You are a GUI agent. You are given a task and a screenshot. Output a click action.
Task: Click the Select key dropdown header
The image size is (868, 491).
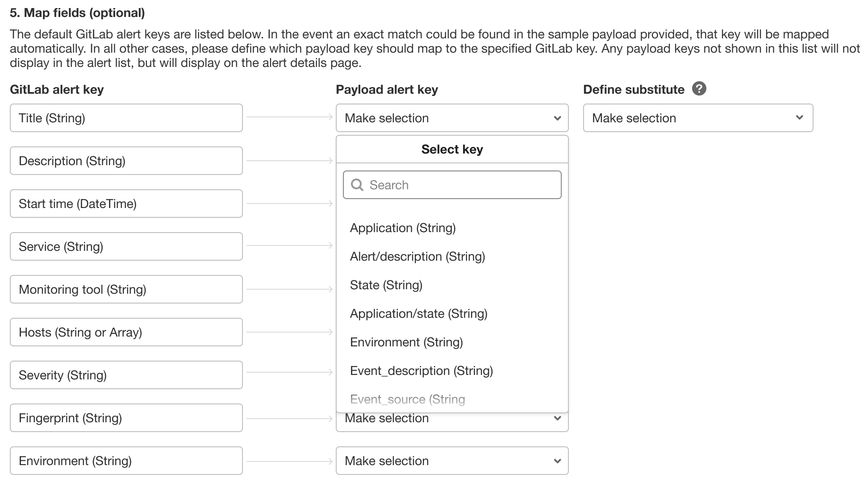(x=452, y=149)
